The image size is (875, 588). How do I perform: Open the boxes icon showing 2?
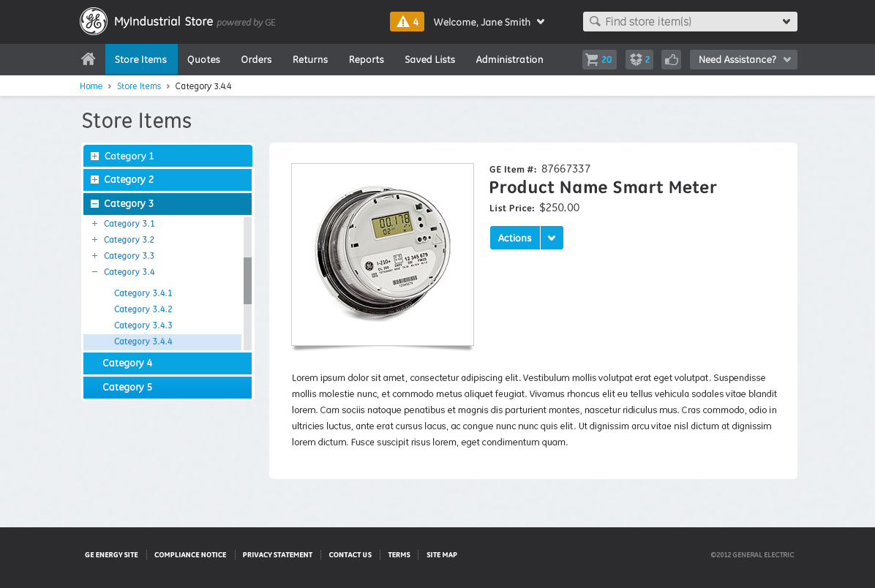tap(639, 60)
